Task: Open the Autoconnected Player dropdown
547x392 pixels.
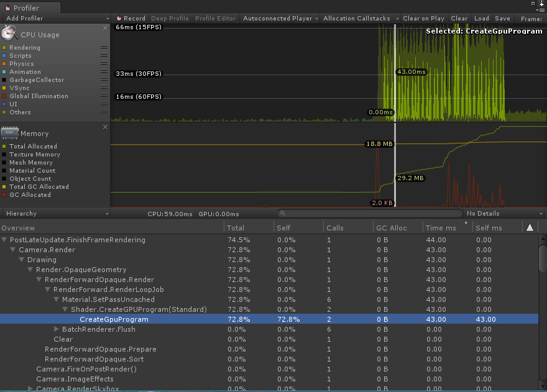Action: pos(280,19)
